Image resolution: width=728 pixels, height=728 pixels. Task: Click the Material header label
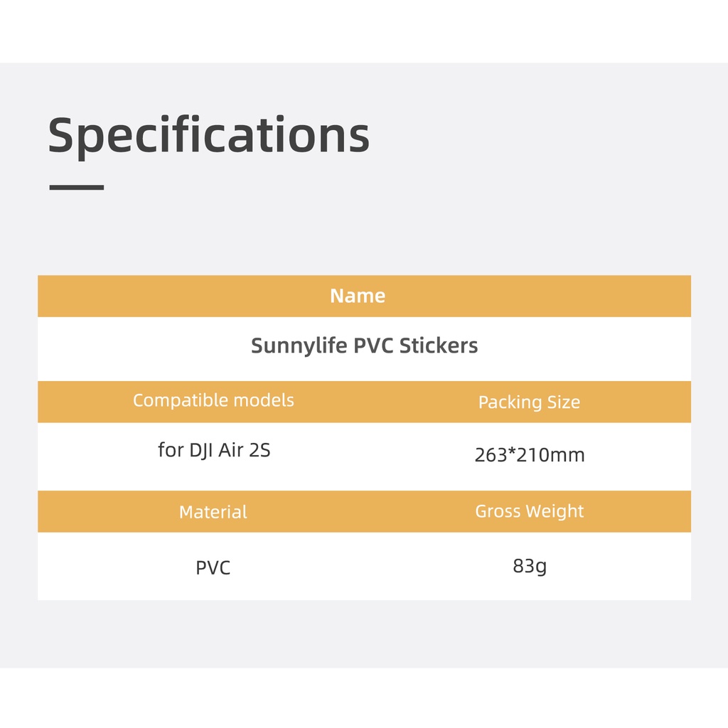tap(213, 512)
